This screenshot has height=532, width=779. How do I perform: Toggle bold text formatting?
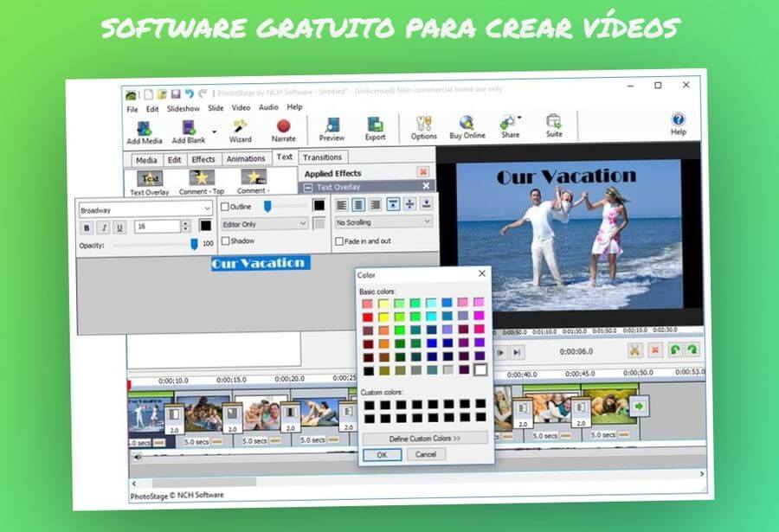click(87, 228)
